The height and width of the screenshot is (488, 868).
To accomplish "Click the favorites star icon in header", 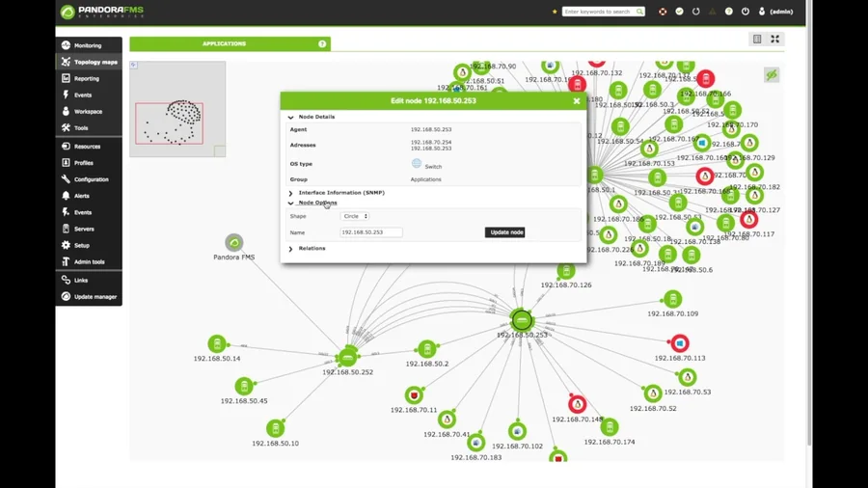I will (x=555, y=12).
